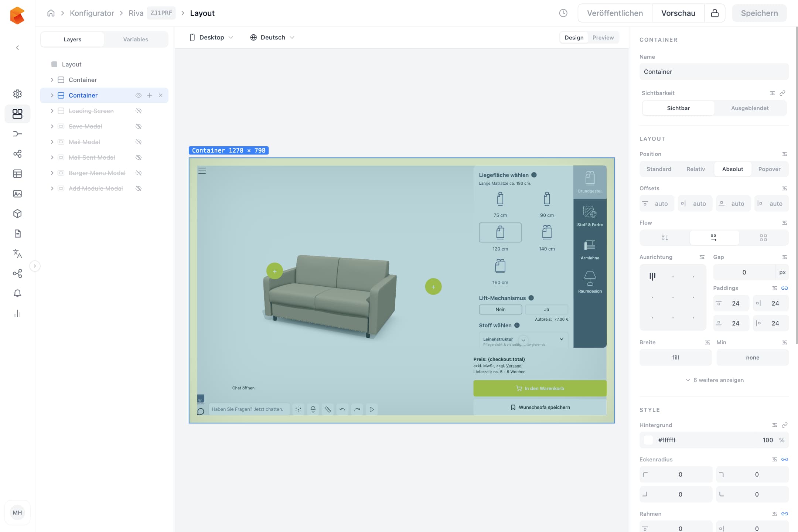
Task: Click the Gap value input field
Action: tap(744, 272)
